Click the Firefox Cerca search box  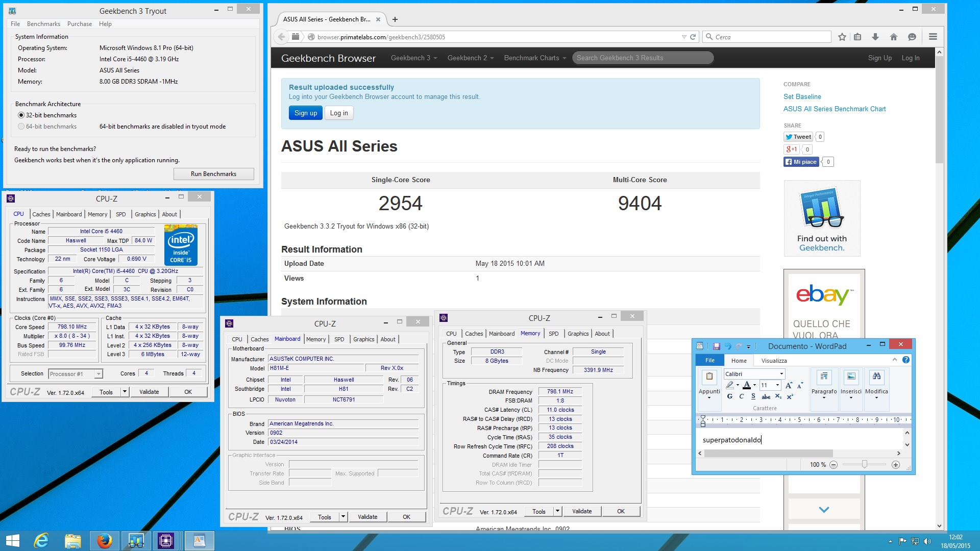(x=767, y=37)
